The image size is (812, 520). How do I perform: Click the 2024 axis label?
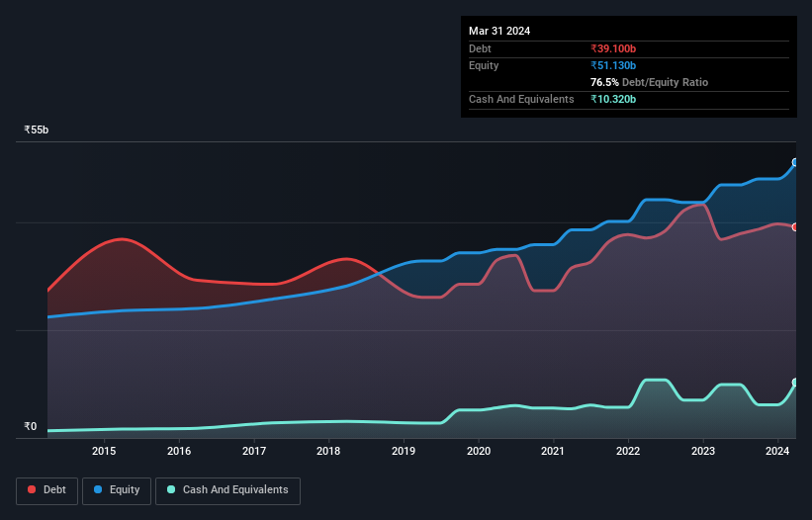pyautogui.click(x=777, y=451)
